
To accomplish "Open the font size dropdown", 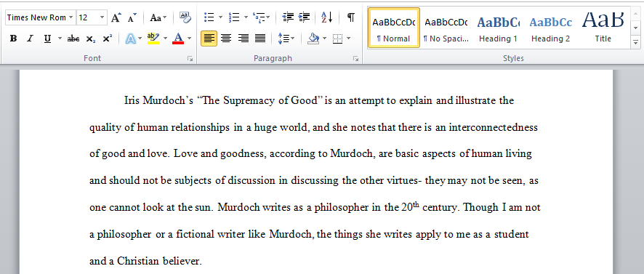I will coord(102,17).
